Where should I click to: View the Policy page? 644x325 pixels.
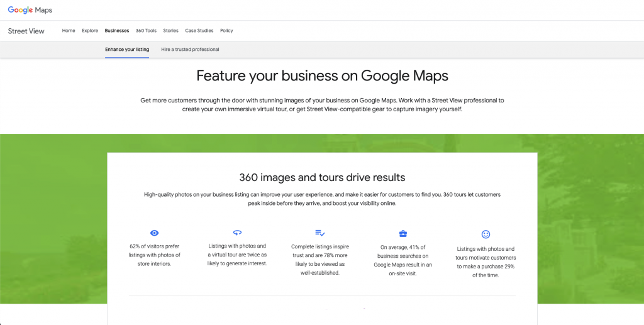point(226,31)
